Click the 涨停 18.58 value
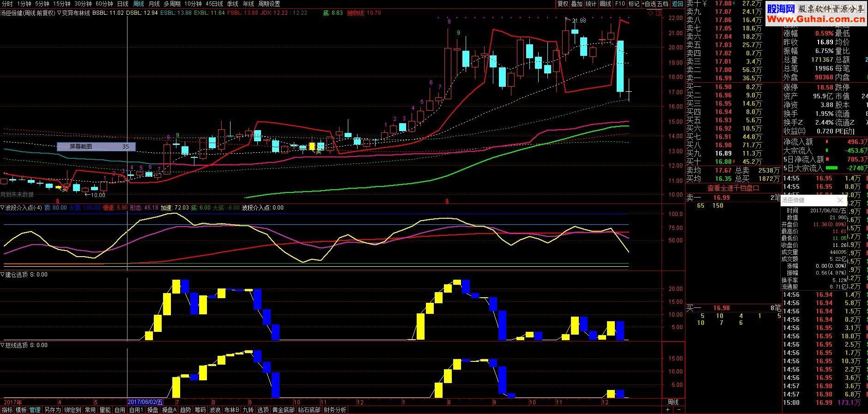The image size is (868, 414). tap(825, 87)
